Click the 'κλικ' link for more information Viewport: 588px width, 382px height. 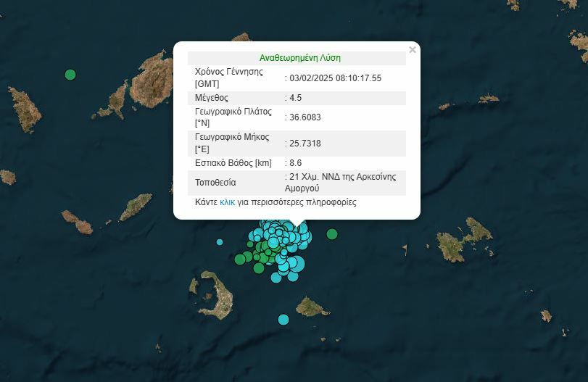click(227, 203)
